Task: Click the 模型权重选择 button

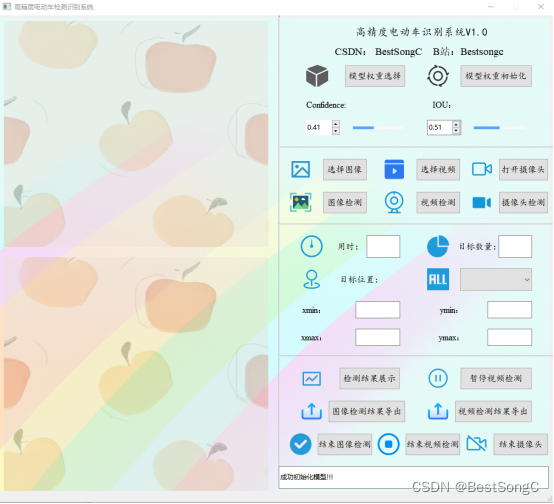Action: click(x=375, y=76)
